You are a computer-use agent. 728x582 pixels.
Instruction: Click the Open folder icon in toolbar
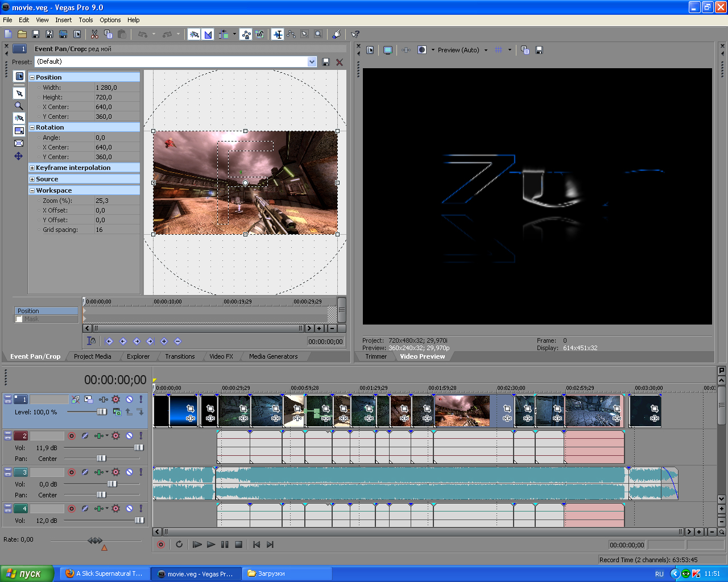click(22, 35)
